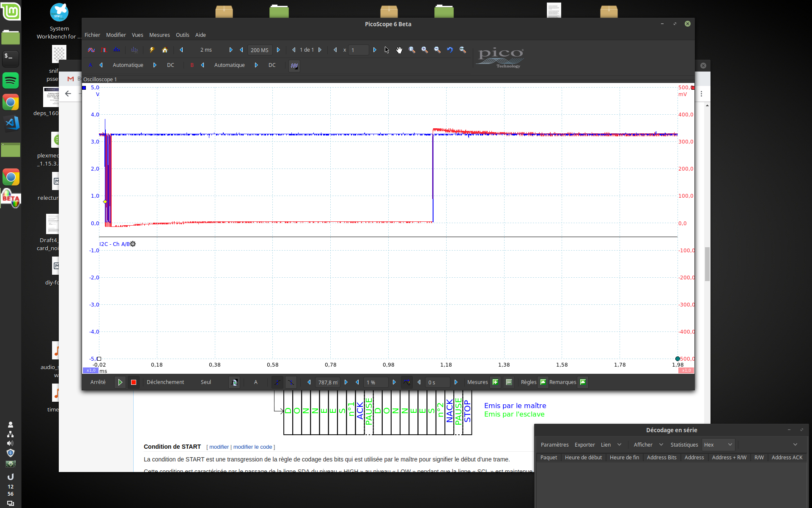
Task: Open the signal generator lightning icon
Action: [152, 50]
